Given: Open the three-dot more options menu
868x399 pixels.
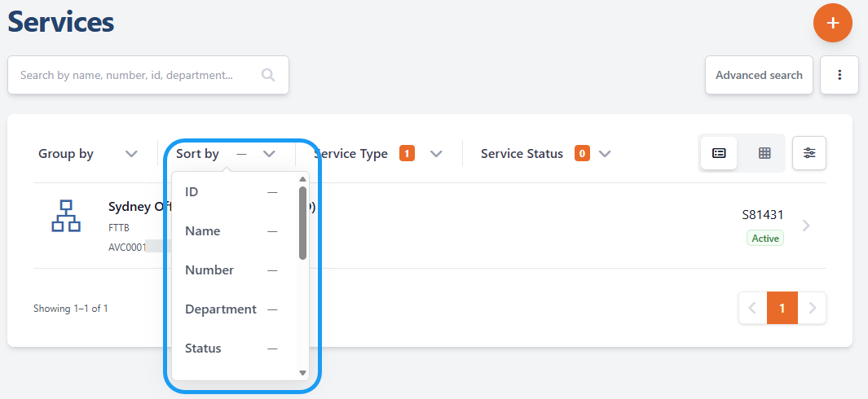Looking at the screenshot, I should (x=839, y=75).
